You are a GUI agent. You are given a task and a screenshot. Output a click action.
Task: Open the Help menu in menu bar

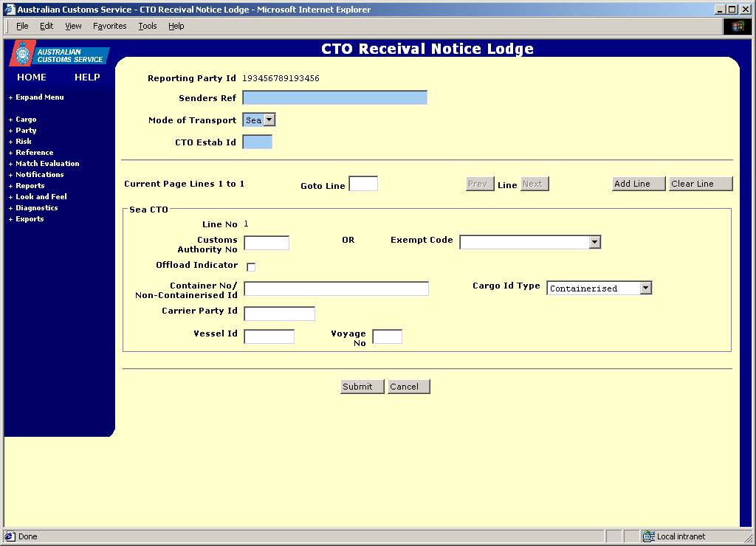tap(176, 26)
